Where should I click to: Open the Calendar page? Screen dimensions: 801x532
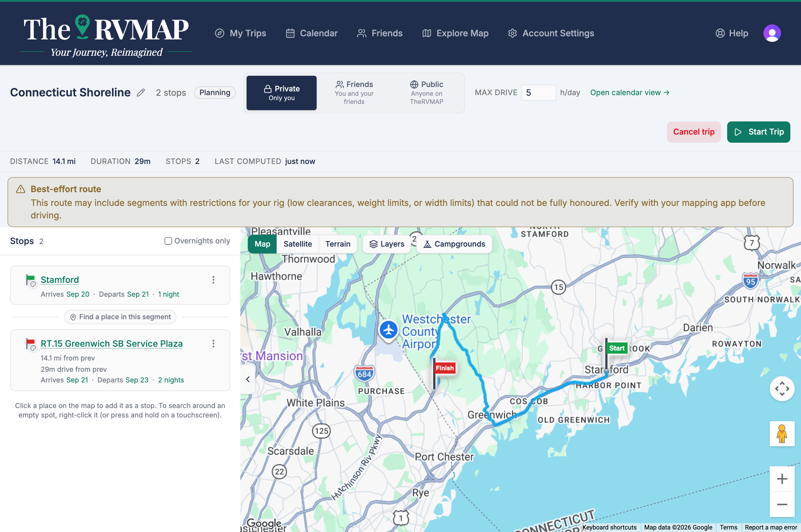pyautogui.click(x=311, y=33)
